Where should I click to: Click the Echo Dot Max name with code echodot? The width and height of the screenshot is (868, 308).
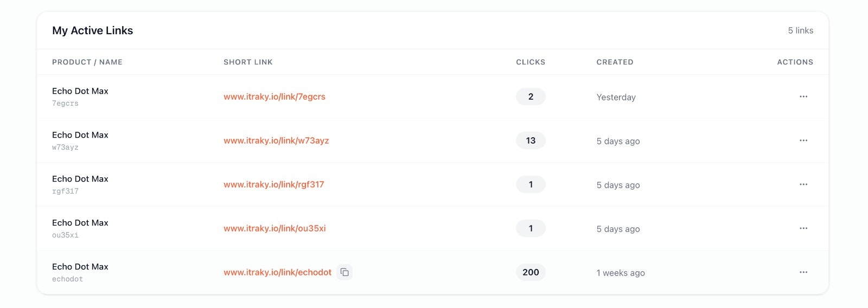click(80, 267)
